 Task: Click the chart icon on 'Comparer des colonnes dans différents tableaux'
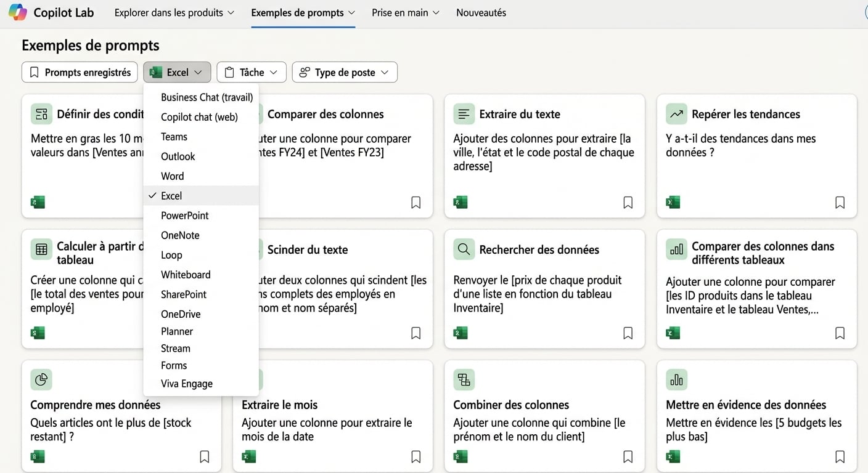pyautogui.click(x=676, y=250)
